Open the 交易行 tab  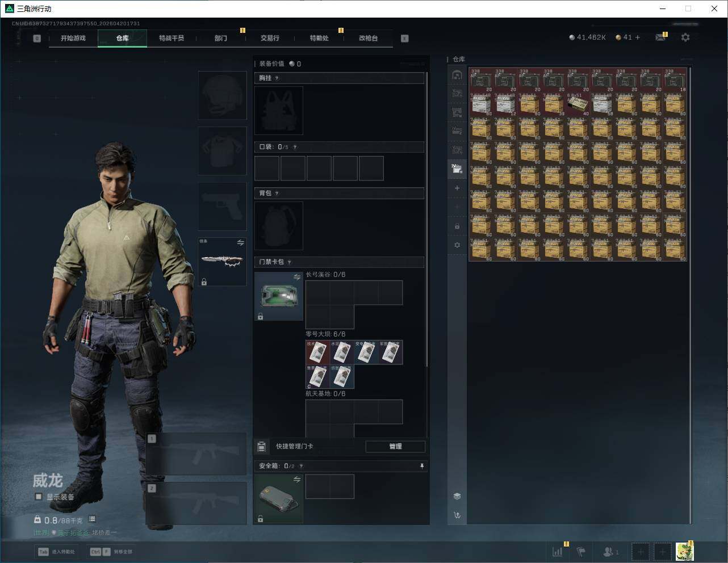pos(270,38)
